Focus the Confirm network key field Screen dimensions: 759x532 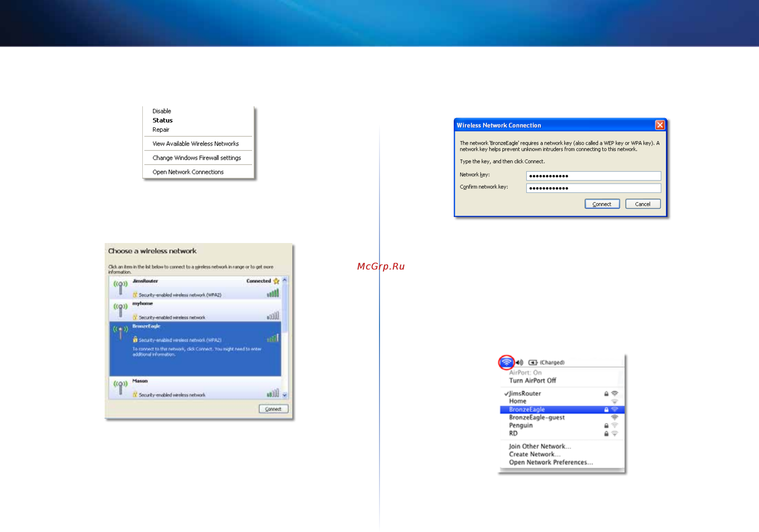[x=593, y=188]
